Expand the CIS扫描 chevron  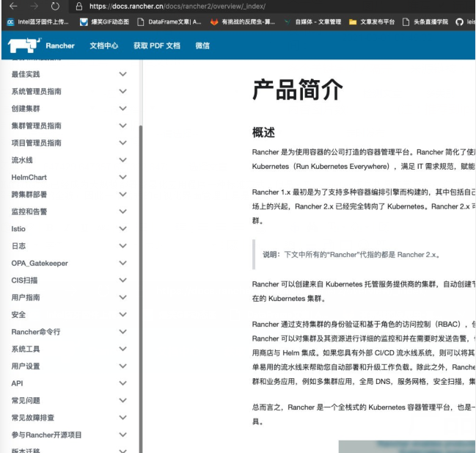(x=122, y=280)
